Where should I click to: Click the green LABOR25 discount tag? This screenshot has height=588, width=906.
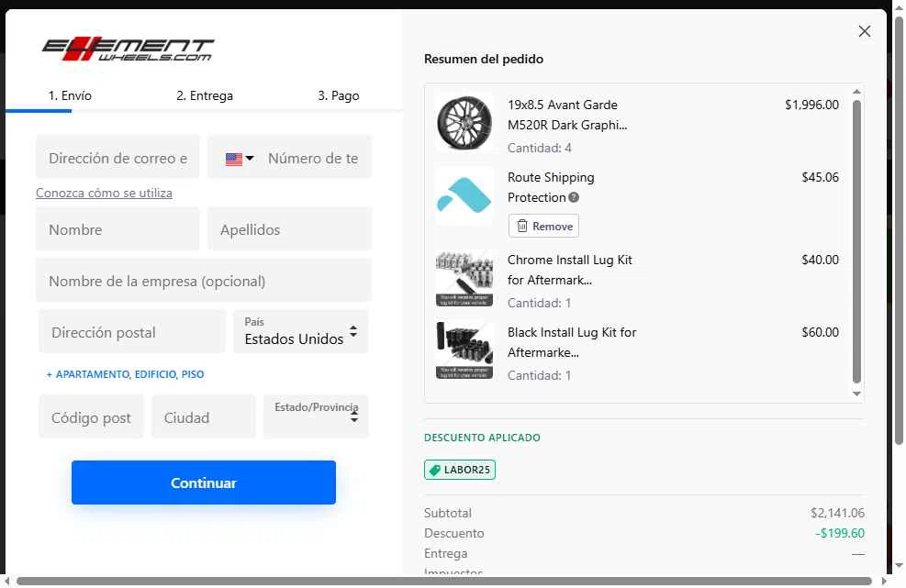click(460, 470)
